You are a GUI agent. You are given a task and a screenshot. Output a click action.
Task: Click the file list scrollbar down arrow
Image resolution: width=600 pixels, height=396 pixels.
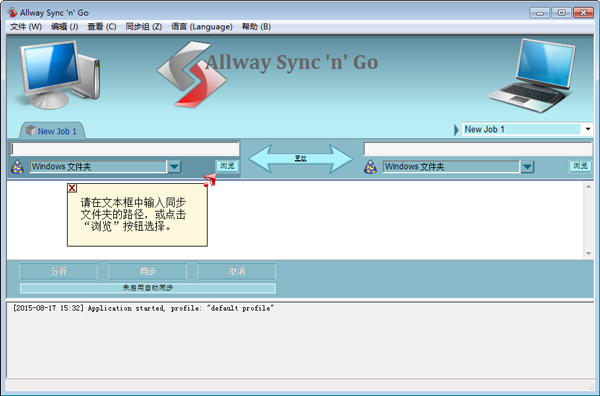click(x=588, y=253)
